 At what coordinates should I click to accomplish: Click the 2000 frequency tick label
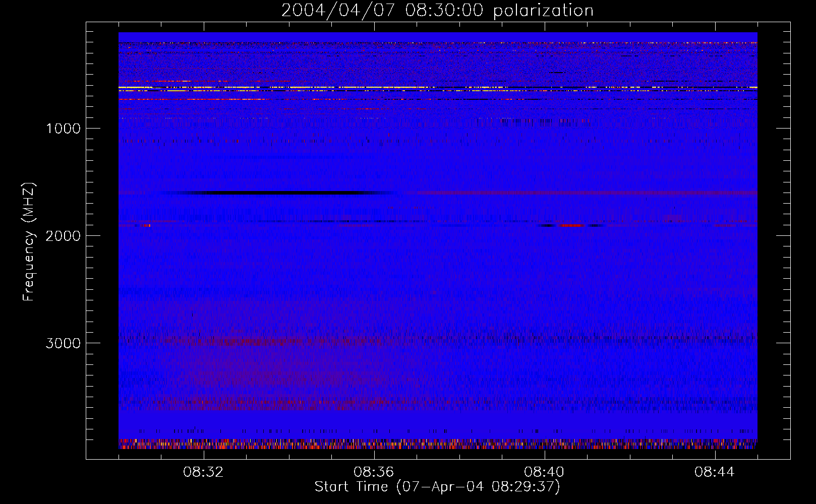coord(63,236)
